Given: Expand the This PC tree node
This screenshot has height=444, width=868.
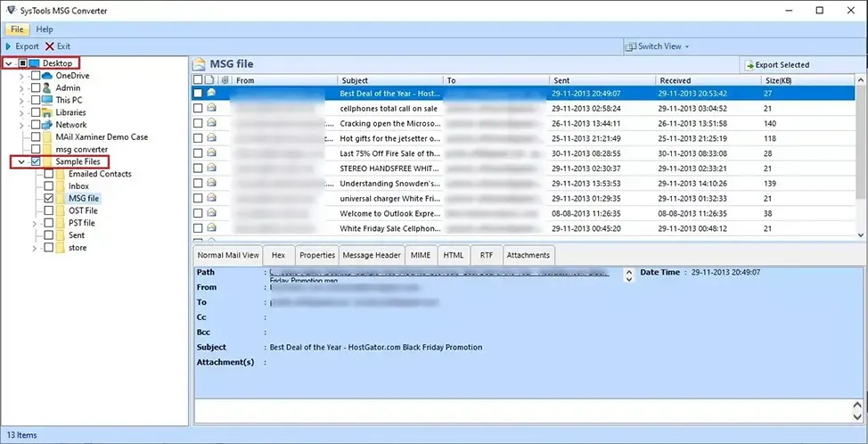Looking at the screenshot, I should (21, 100).
